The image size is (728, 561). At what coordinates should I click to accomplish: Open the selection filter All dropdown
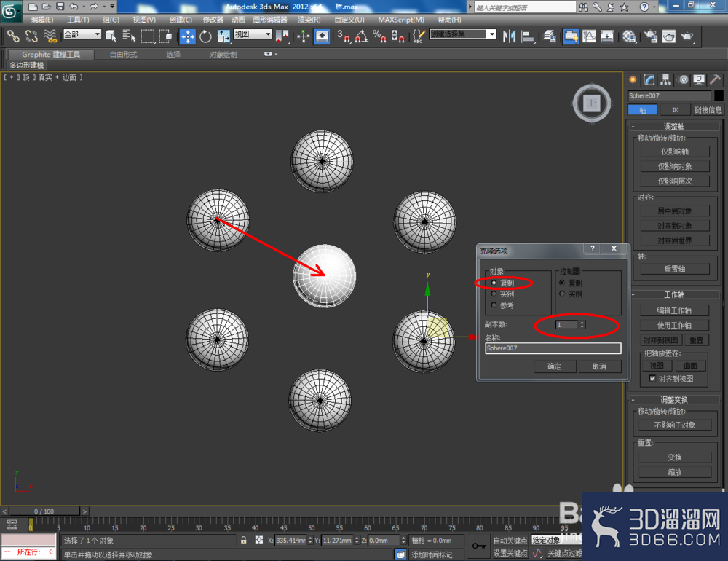point(82,34)
